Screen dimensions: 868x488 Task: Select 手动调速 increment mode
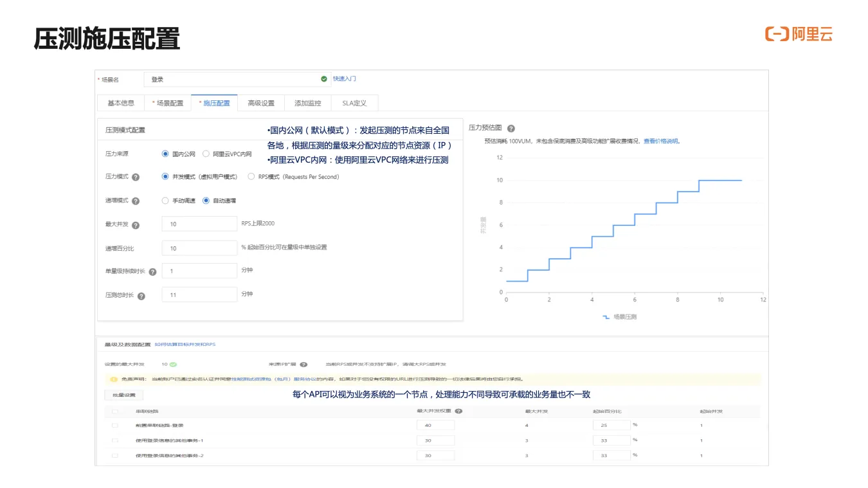tap(166, 201)
